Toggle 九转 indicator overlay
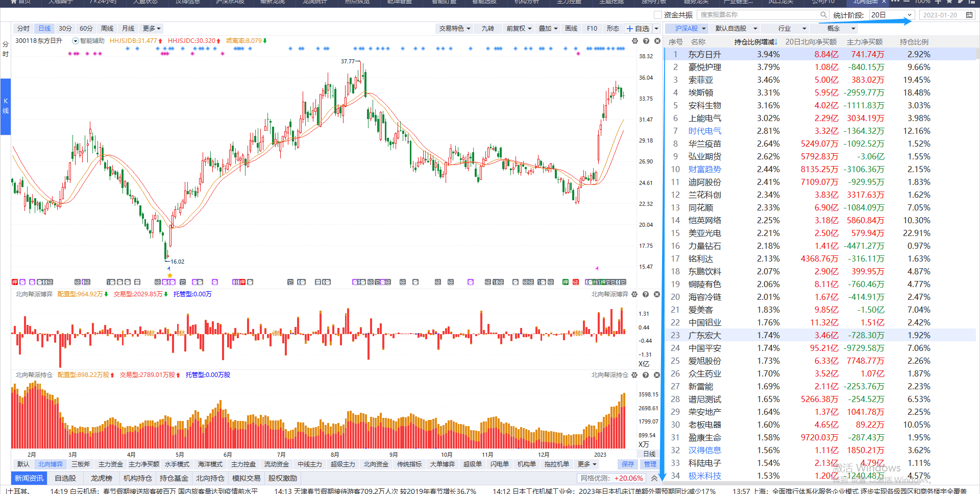Image resolution: width=980 pixels, height=494 pixels. pyautogui.click(x=487, y=29)
